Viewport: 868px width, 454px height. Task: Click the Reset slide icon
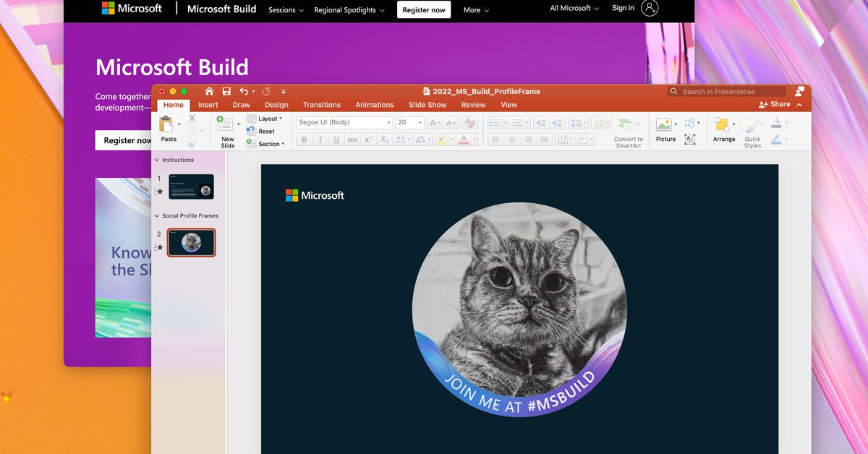pyautogui.click(x=251, y=131)
